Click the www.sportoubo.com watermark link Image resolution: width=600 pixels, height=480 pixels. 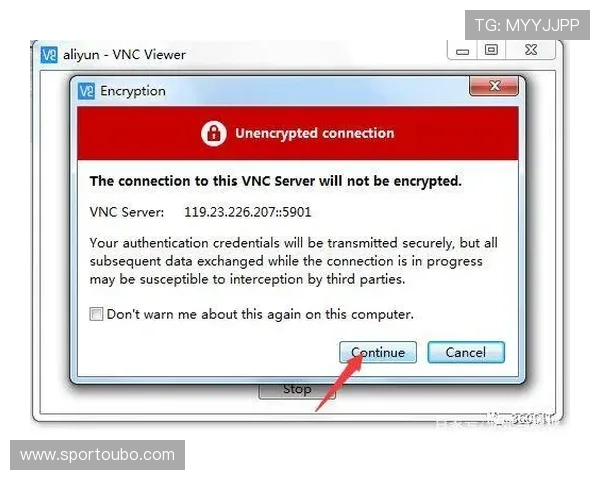pos(98,455)
